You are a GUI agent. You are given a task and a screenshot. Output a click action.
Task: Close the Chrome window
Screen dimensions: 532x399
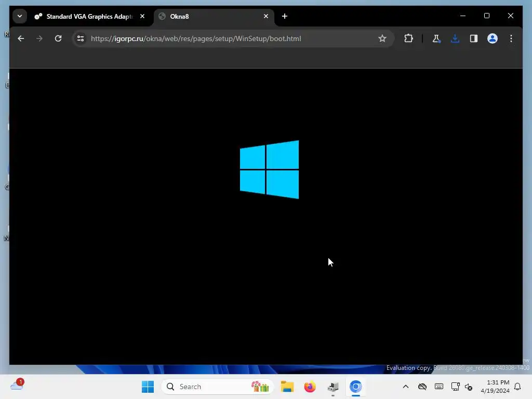point(510,16)
